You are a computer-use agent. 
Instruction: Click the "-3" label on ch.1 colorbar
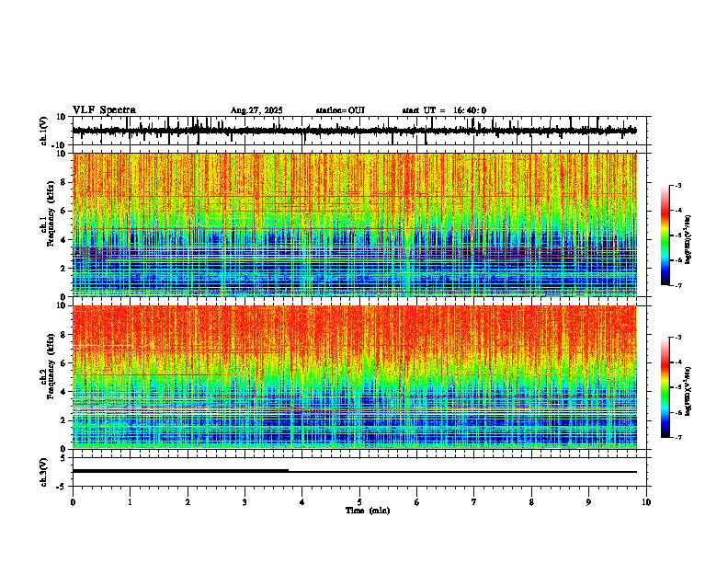(678, 185)
